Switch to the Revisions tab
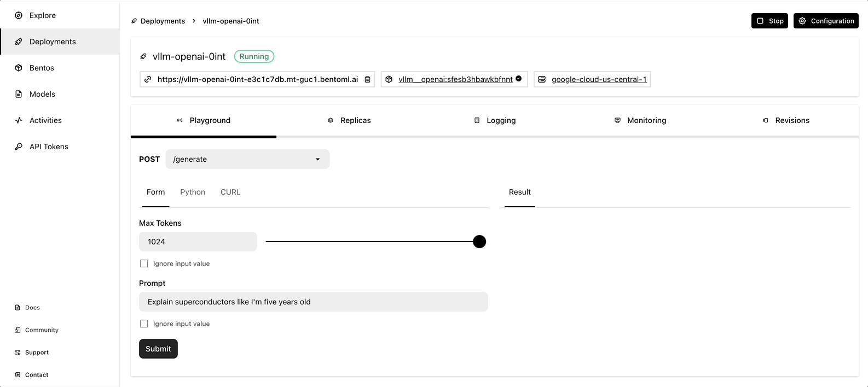Image resolution: width=868 pixels, height=387 pixels. [786, 120]
